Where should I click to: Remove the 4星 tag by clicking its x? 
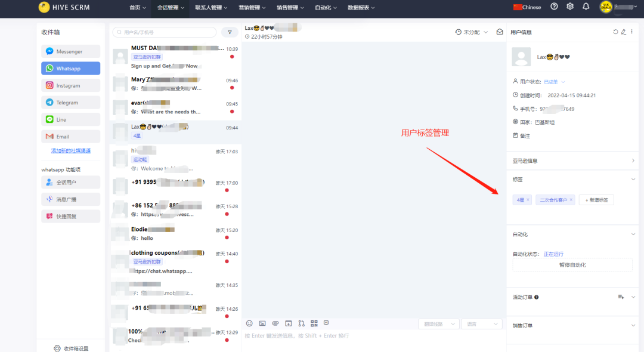[527, 199]
